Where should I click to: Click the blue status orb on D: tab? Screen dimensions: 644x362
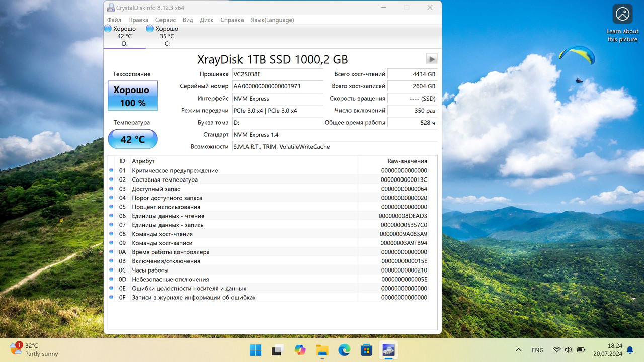pyautogui.click(x=108, y=29)
